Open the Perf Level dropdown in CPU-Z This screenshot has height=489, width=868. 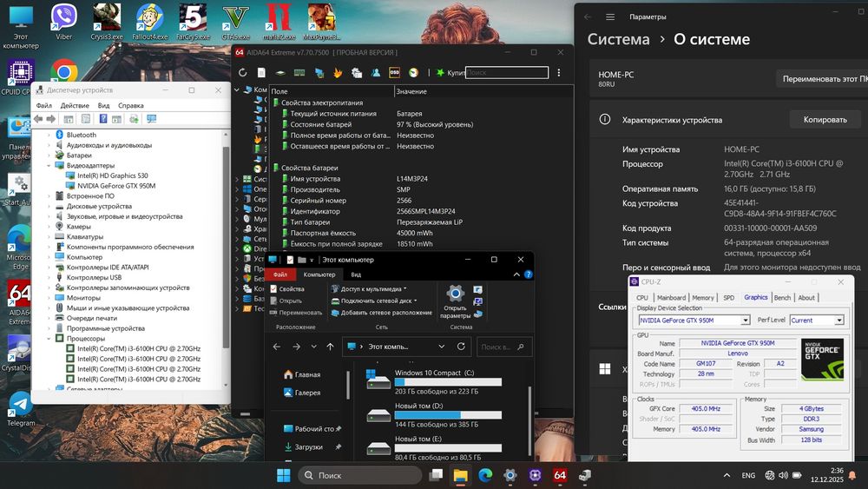[839, 320]
